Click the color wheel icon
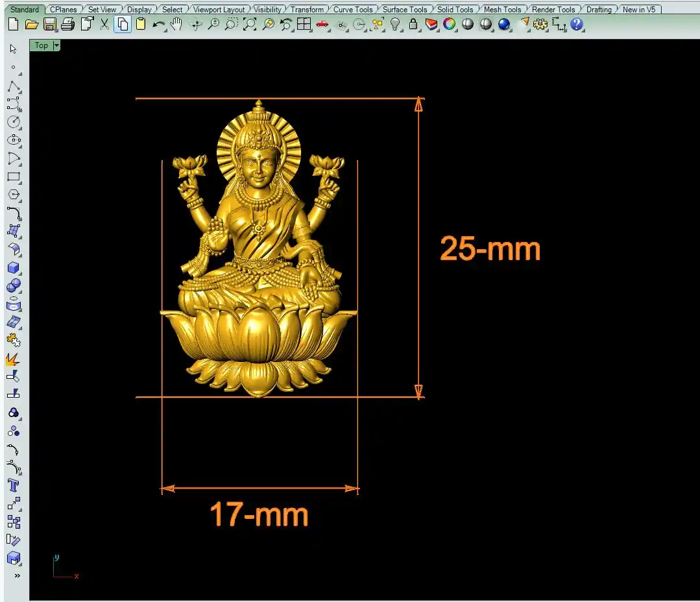The width and height of the screenshot is (700, 602). (x=449, y=25)
